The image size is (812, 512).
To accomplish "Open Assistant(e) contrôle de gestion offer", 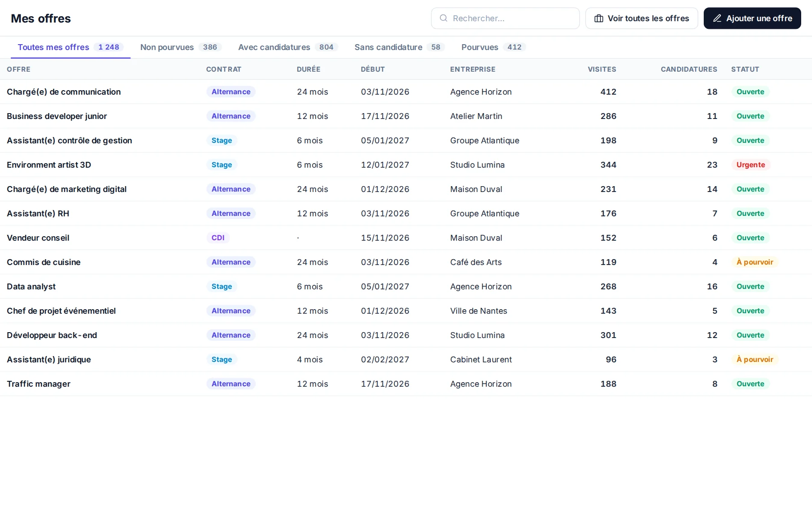I will tap(69, 141).
